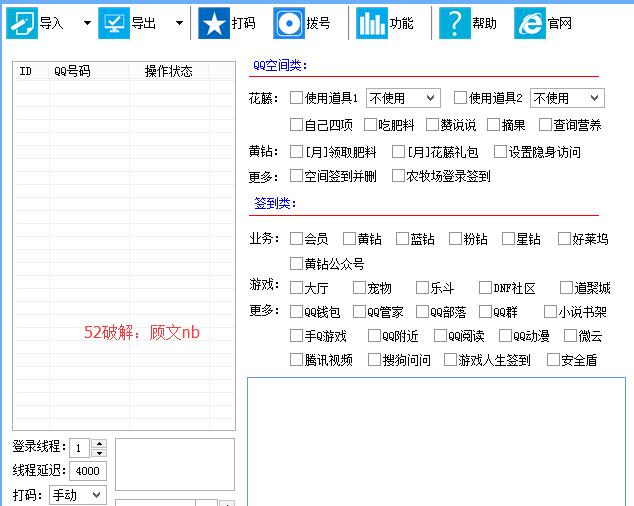Enable the 使用道具1 checkbox
This screenshot has width=634, height=506.
pyautogui.click(x=296, y=97)
